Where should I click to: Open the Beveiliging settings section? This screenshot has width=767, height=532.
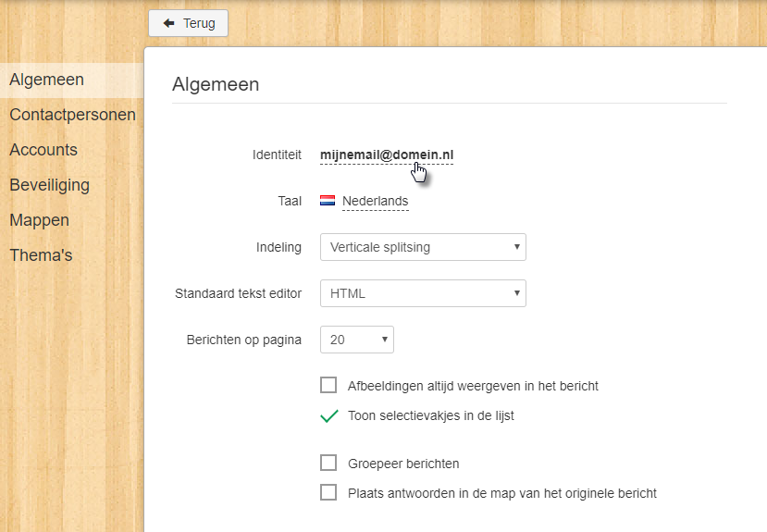coord(49,185)
